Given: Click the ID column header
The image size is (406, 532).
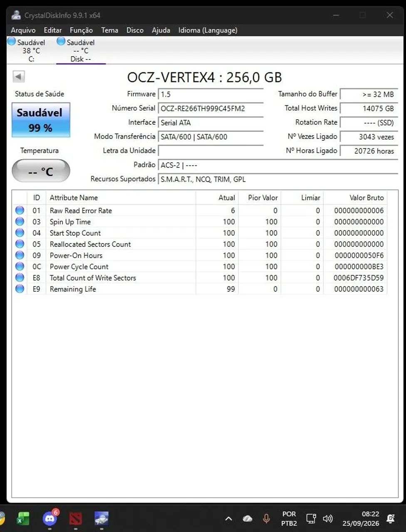Looking at the screenshot, I should pyautogui.click(x=37, y=198).
